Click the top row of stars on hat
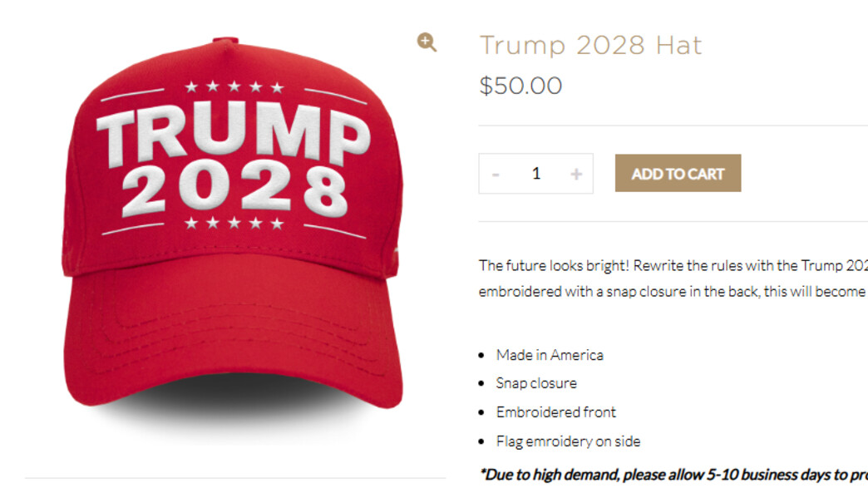Screen dimensions: 868x488 click(x=234, y=86)
